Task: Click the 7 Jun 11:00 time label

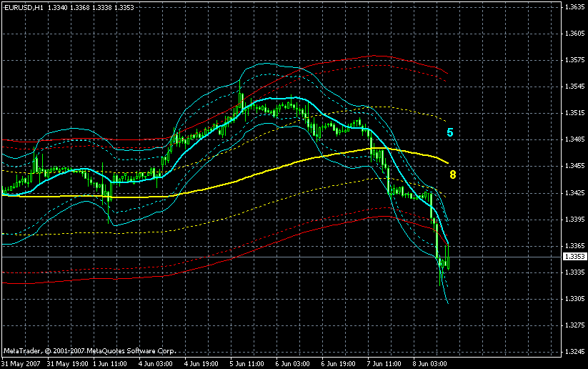Action: 384,364
